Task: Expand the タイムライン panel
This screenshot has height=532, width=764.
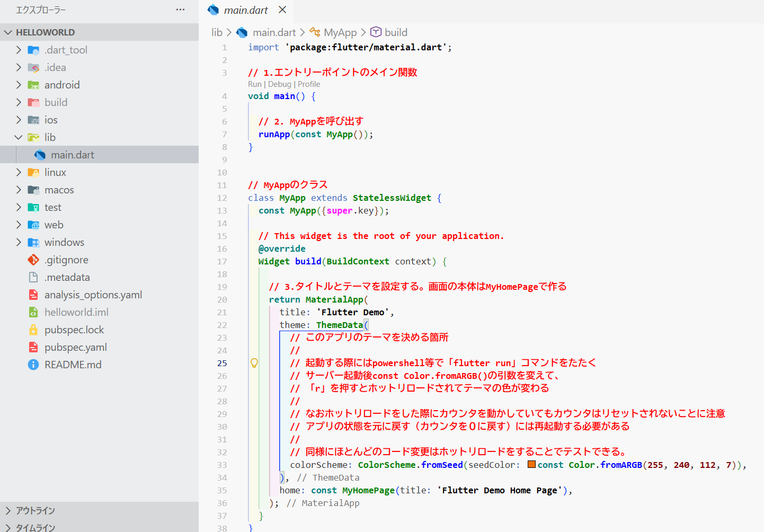Action: click(x=99, y=527)
